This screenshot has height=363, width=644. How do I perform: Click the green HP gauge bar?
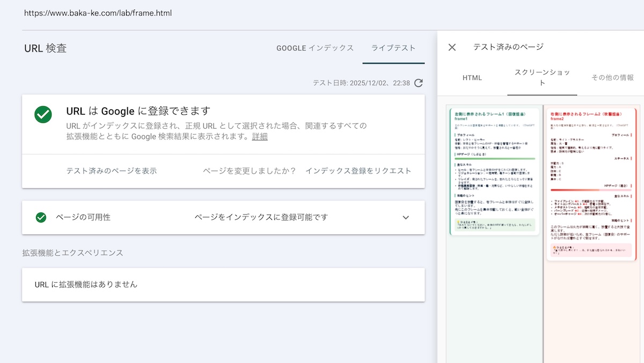point(494,159)
